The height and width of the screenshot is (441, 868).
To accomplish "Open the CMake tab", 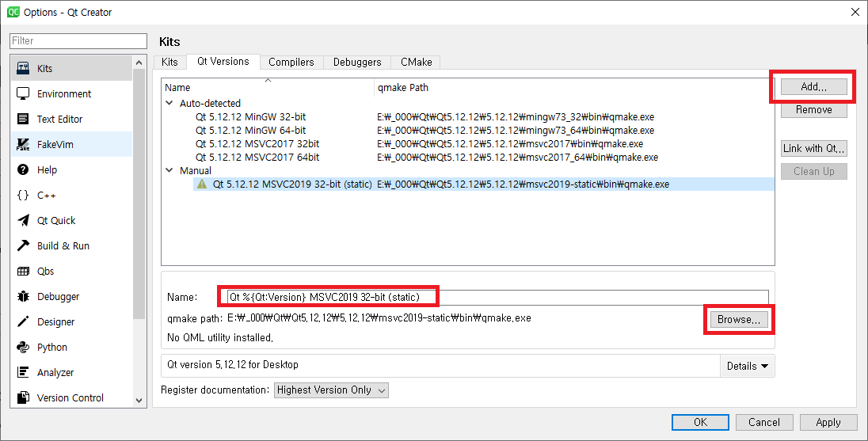I will click(417, 62).
